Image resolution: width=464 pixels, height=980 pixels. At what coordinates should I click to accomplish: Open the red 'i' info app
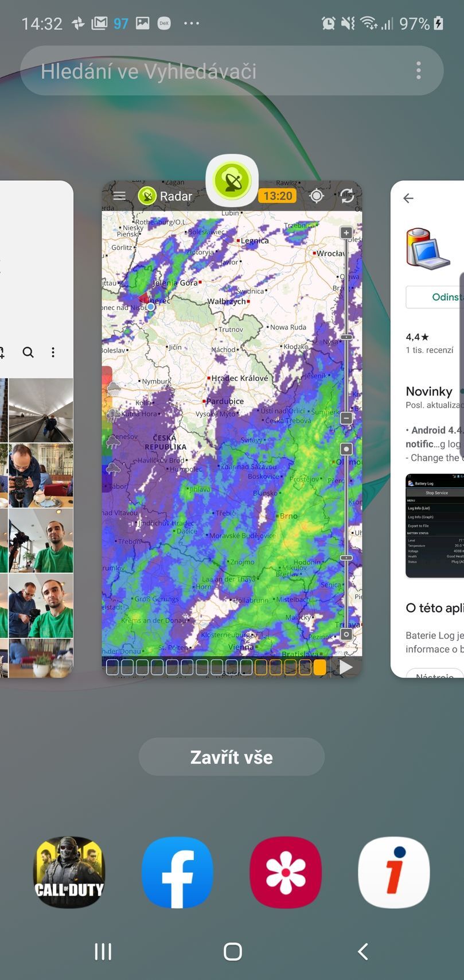(393, 872)
